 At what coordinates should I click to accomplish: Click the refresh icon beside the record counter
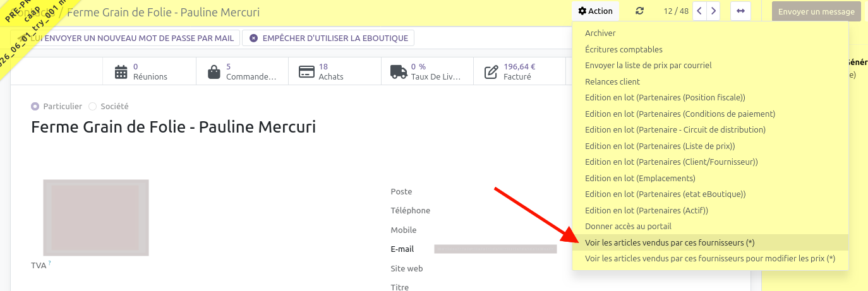tap(640, 11)
